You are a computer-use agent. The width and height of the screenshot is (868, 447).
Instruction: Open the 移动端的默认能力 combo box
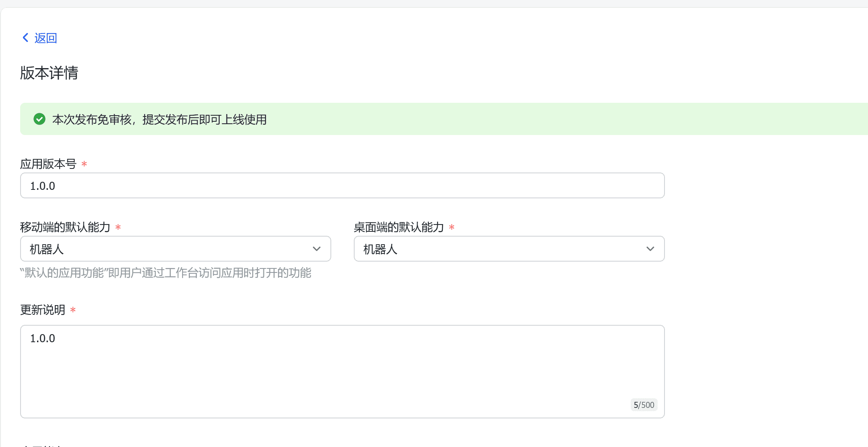169,249
